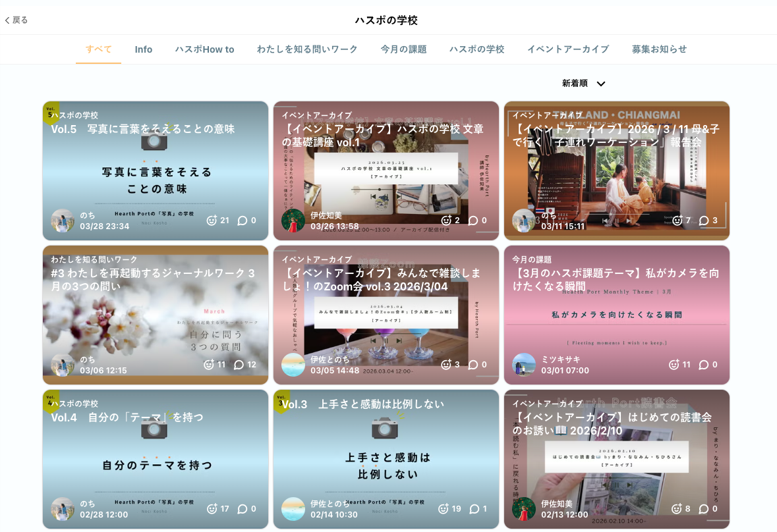Click the comment bubble icon on Vol.5 post
The height and width of the screenshot is (532, 777).
pyautogui.click(x=243, y=221)
